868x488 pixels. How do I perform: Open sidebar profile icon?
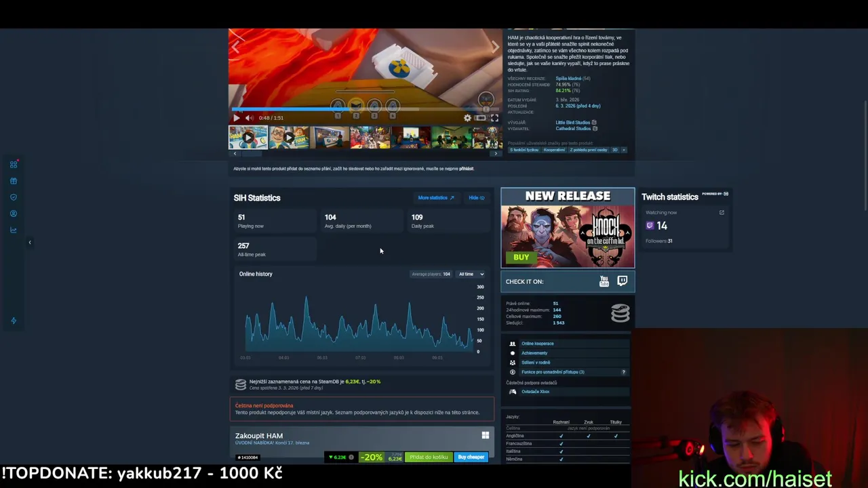(14, 213)
